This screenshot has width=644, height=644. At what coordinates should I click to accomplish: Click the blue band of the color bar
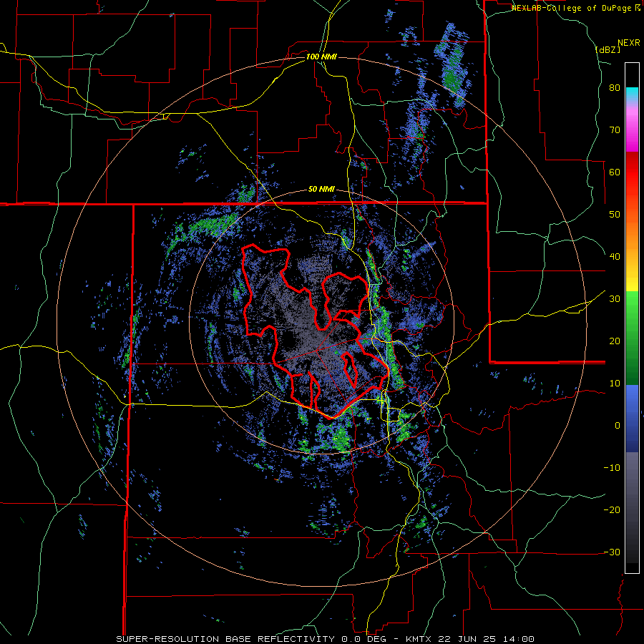(632, 418)
